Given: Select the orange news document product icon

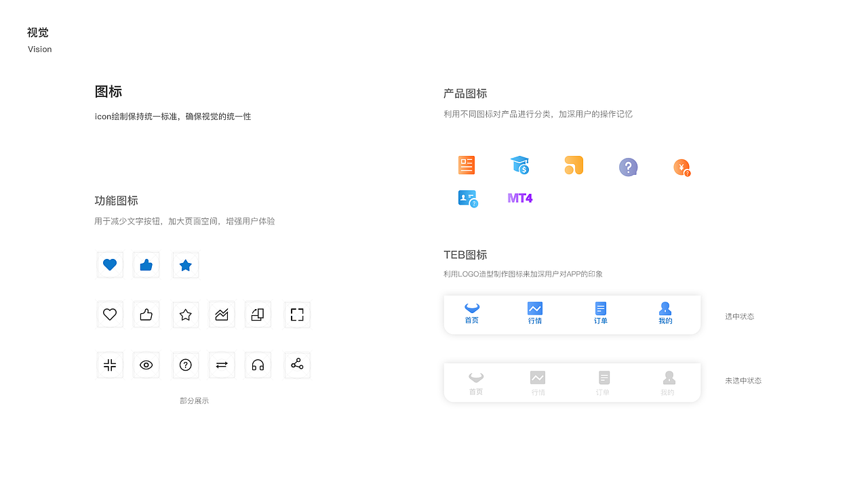Looking at the screenshot, I should pyautogui.click(x=466, y=165).
